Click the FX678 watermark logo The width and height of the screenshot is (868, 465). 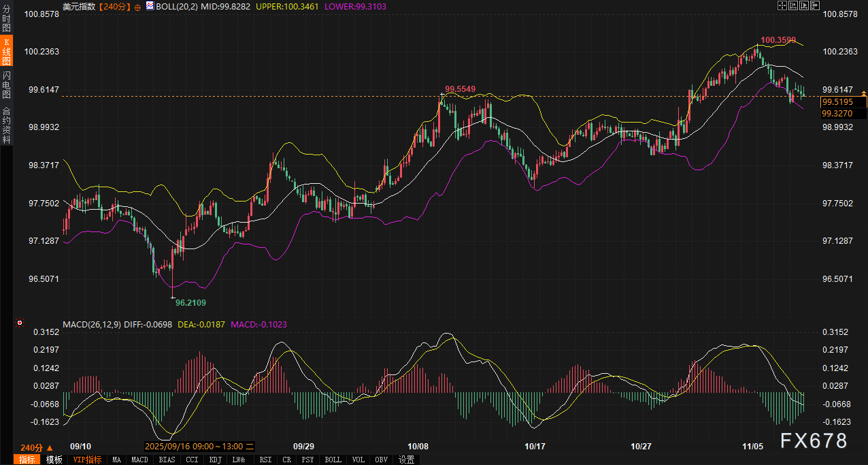[813, 440]
